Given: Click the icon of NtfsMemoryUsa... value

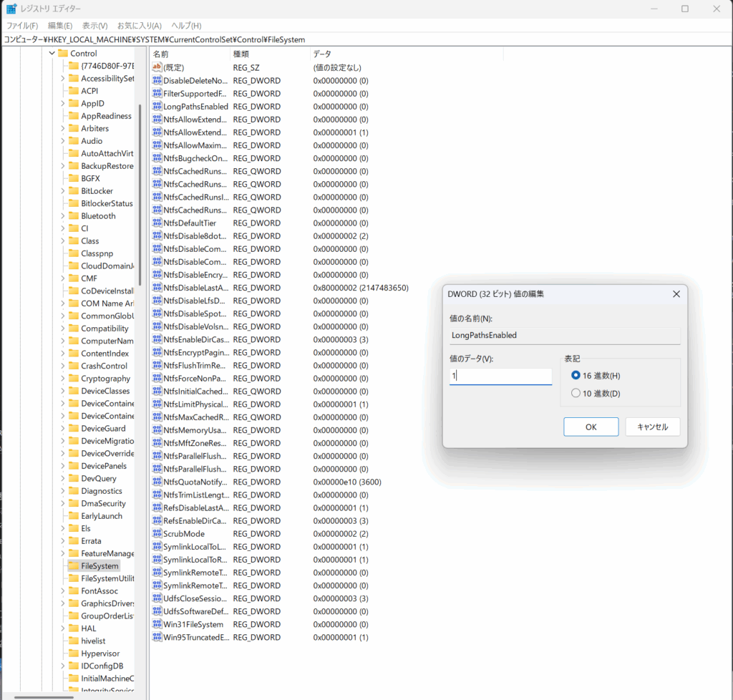Looking at the screenshot, I should [x=157, y=429].
